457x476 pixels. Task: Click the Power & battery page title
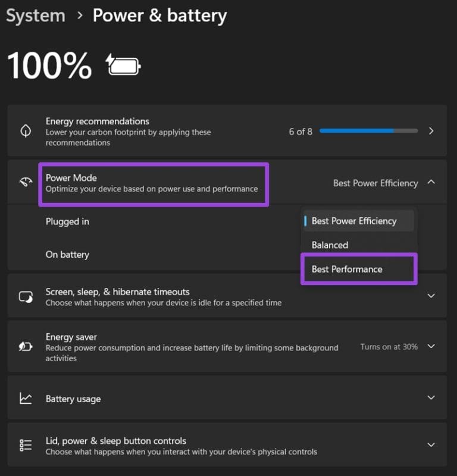click(159, 15)
